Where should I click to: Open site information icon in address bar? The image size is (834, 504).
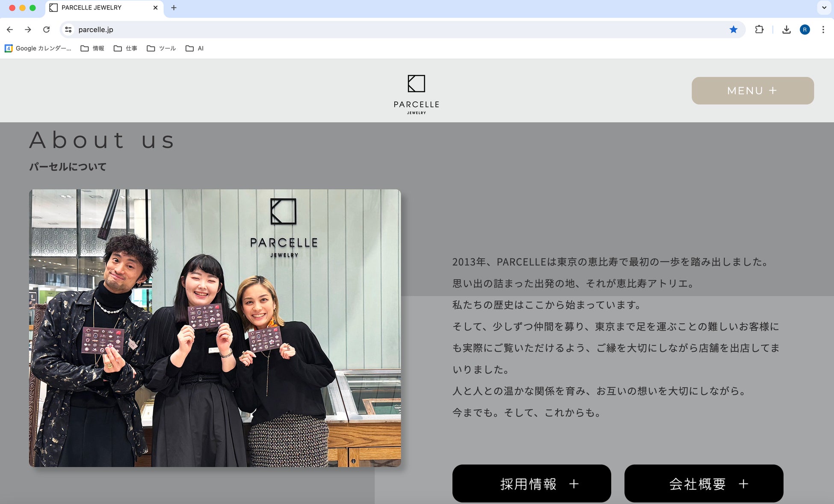click(x=68, y=29)
